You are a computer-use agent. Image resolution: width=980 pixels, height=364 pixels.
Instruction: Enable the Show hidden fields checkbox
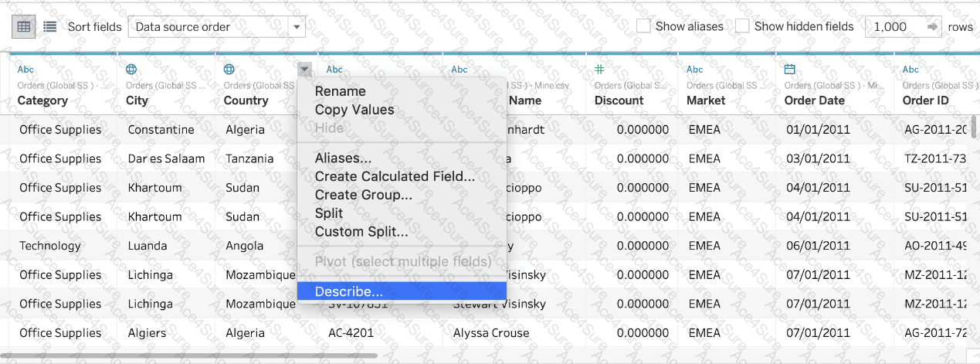[x=742, y=26]
